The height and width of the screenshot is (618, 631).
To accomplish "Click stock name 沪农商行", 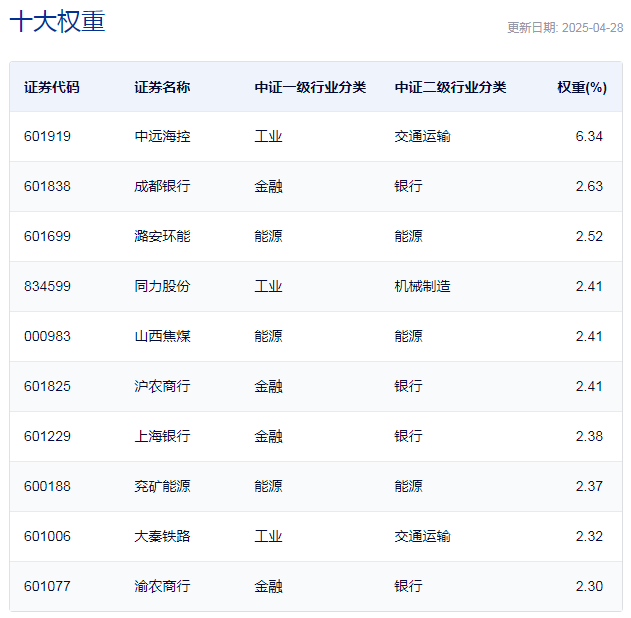I will [x=162, y=386].
